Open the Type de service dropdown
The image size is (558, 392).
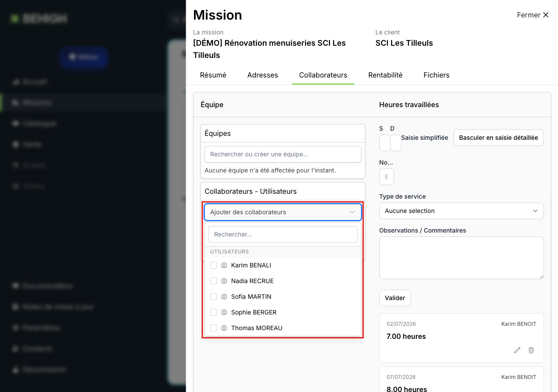461,211
